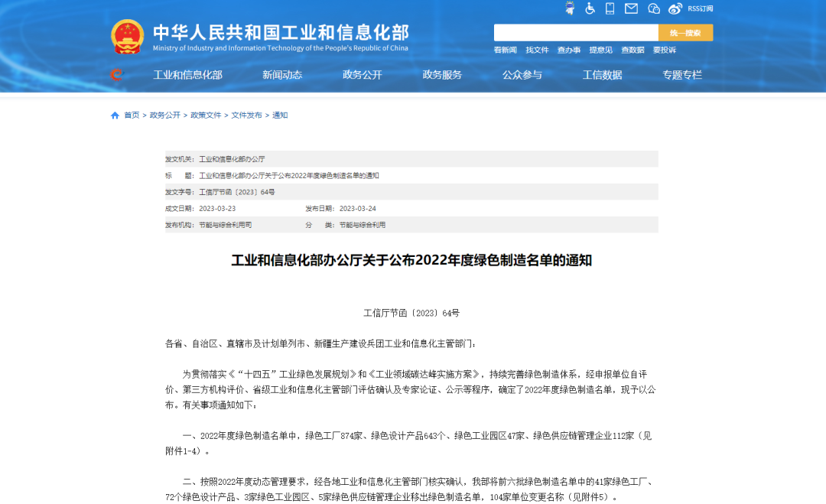Go to 文件发布 in breadcrumb

click(246, 115)
